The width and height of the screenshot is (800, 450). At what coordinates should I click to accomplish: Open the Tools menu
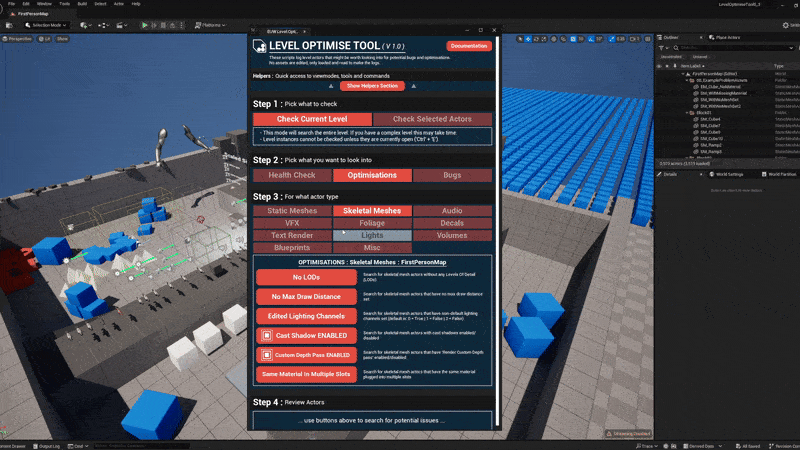pos(64,4)
